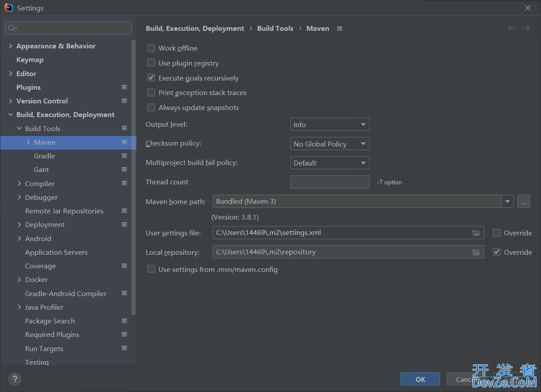This screenshot has width=541, height=392.
Task: Collapse the Build Tools node
Action: coord(19,128)
